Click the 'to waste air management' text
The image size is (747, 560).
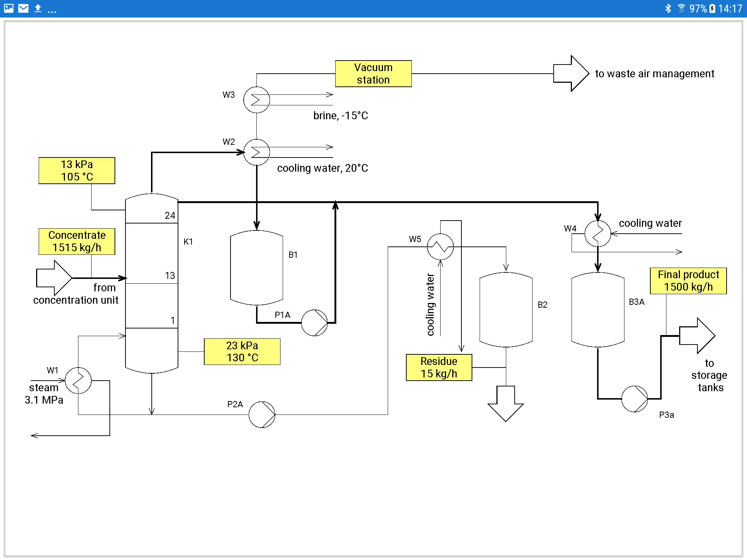[x=655, y=74]
